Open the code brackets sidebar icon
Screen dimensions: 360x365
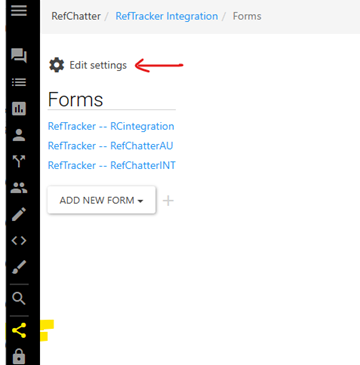(19, 241)
